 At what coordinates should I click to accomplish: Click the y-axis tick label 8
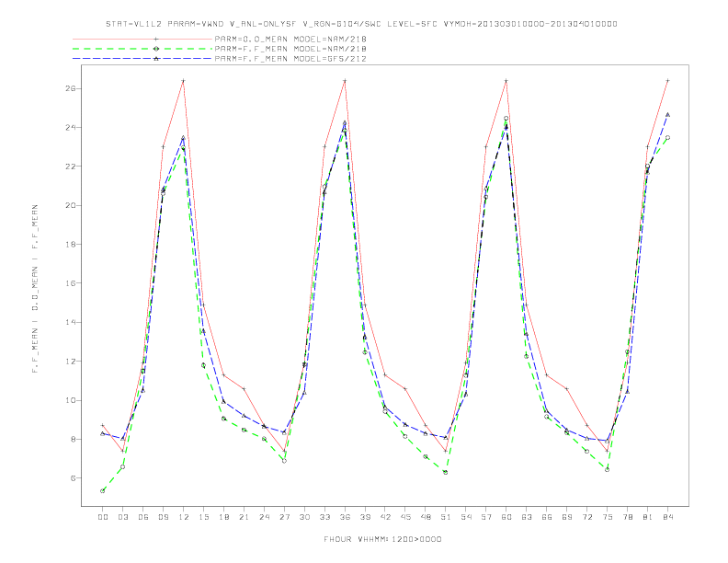pos(73,439)
